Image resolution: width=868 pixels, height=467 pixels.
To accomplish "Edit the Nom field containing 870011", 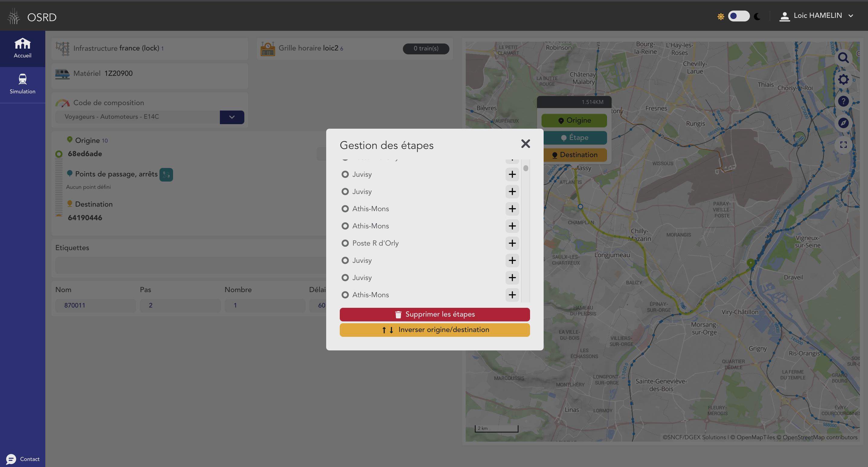I will (x=95, y=305).
